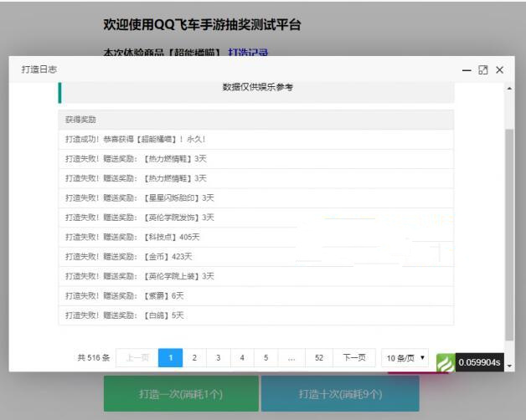Image resolution: width=526 pixels, height=420 pixels.
Task: Select the 白鸽 5天 row
Action: [256, 315]
